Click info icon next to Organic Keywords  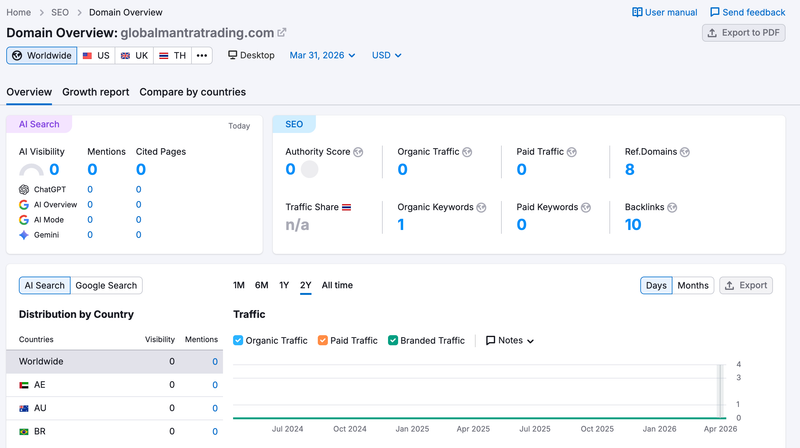click(x=481, y=207)
